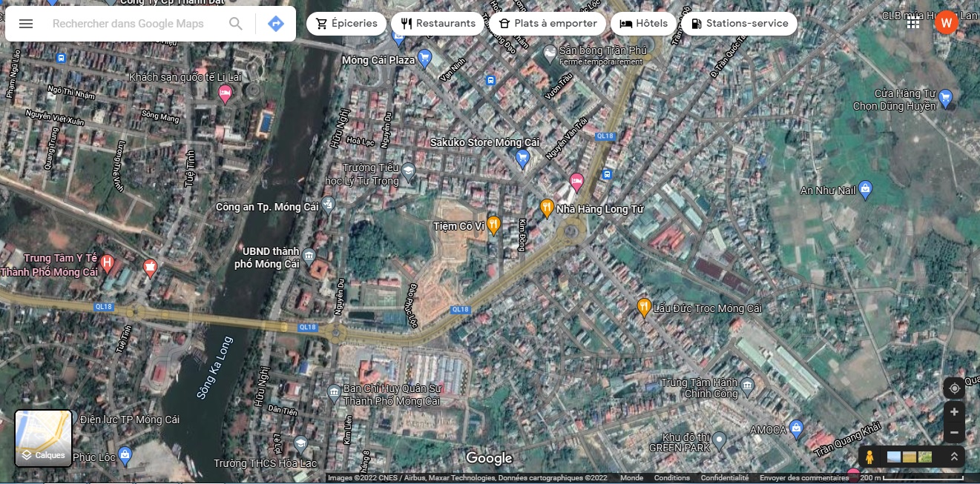This screenshot has height=484, width=980.
Task: Click the search magnifier icon
Action: point(236,24)
